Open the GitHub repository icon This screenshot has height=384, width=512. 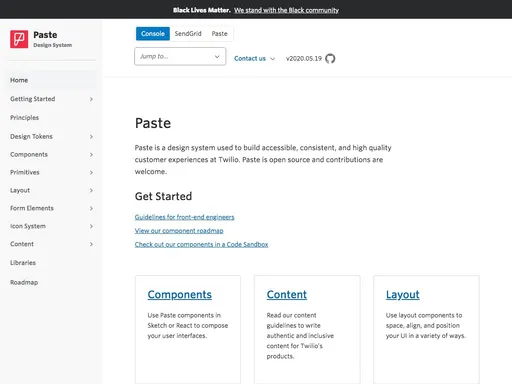[330, 58]
